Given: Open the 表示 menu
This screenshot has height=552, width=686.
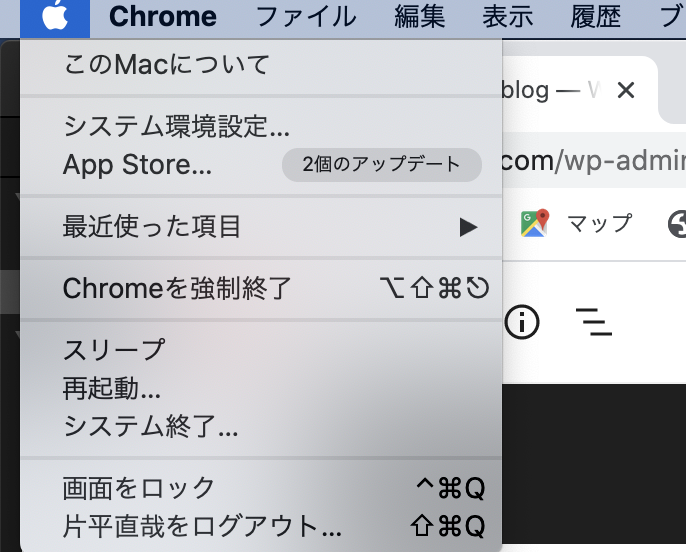Looking at the screenshot, I should 508,17.
